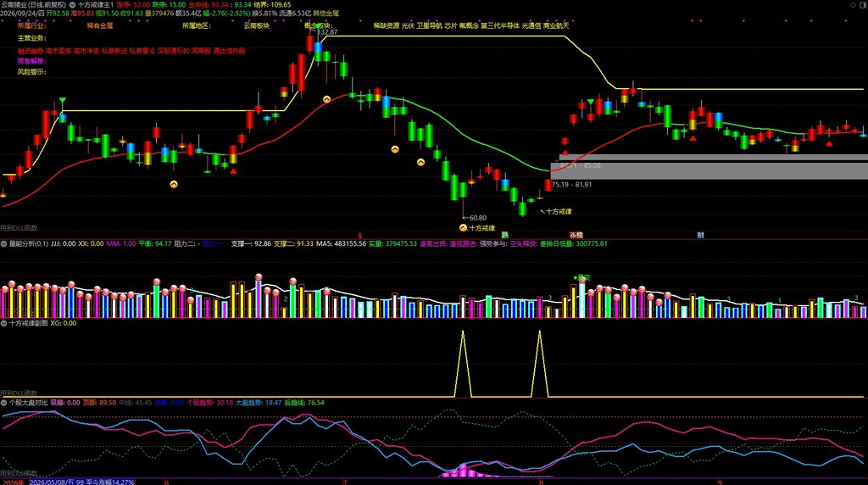Open the 个股大盘对比 indicator dropdown arrow
This screenshot has height=485, width=868.
tap(4, 403)
